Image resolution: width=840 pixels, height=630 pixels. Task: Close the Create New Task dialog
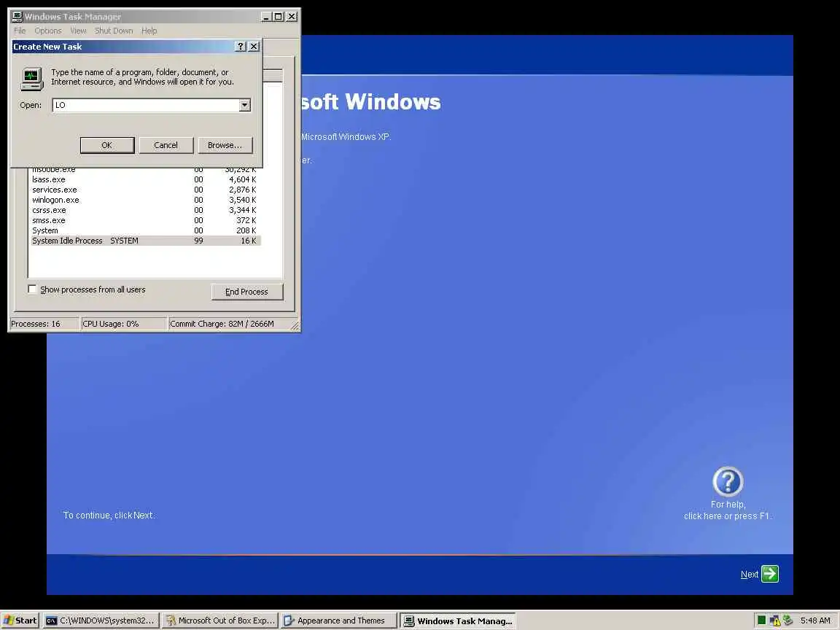tap(254, 47)
